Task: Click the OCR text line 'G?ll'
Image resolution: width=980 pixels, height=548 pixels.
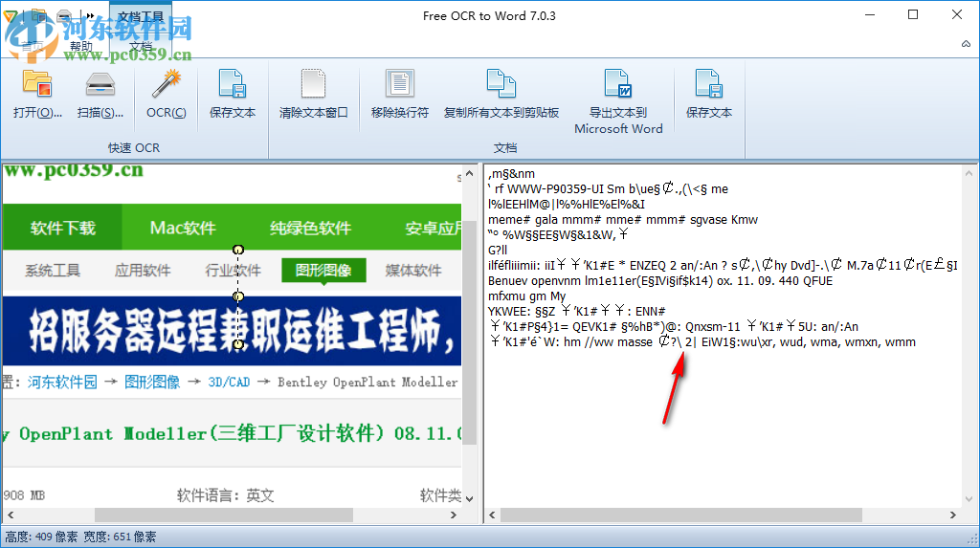Action: (498, 250)
